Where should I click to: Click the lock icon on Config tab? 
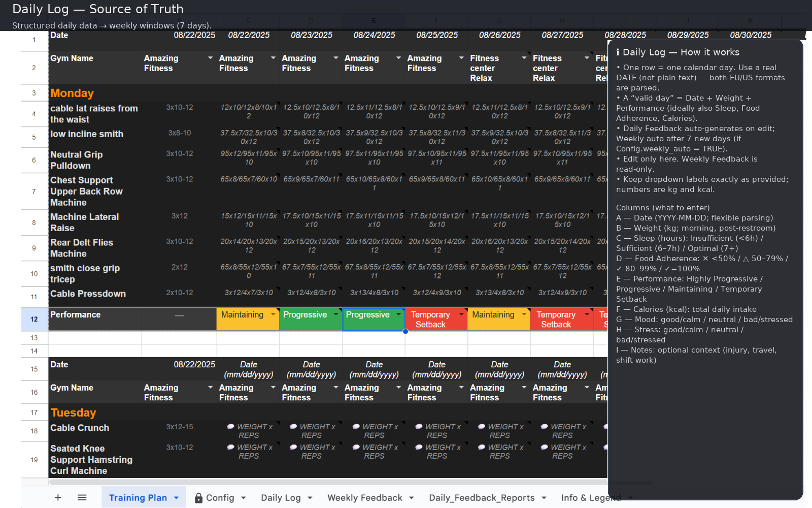point(198,498)
